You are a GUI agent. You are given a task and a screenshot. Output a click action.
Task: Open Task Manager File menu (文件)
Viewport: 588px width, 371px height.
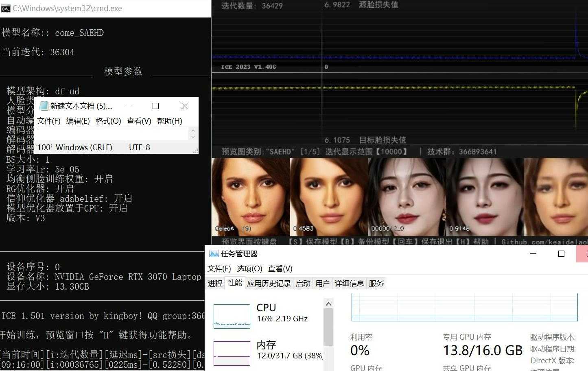pos(219,268)
